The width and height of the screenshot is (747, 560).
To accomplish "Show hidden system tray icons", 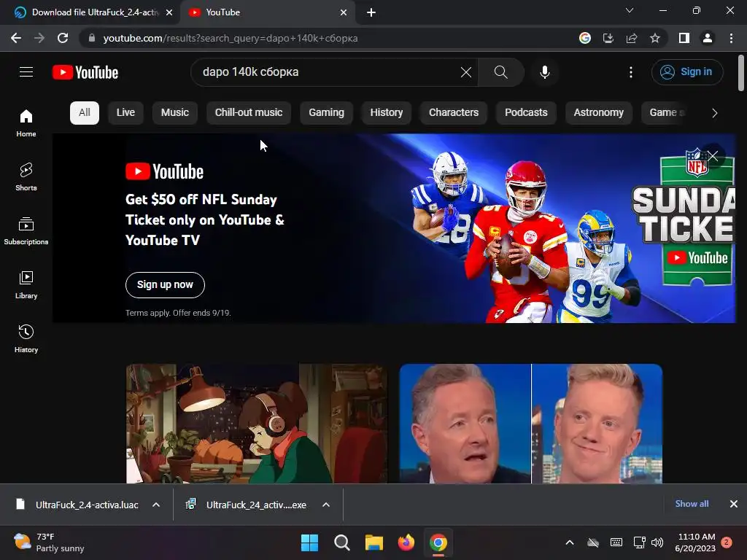I will point(569,542).
